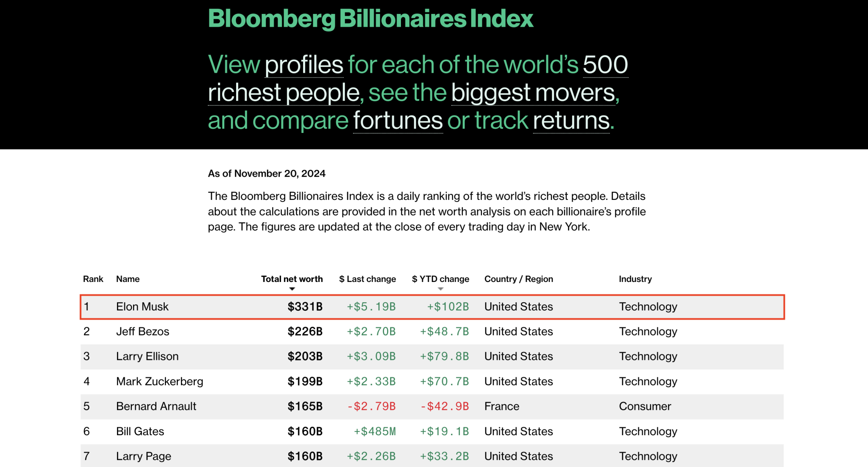Sort table by Industry header

[635, 279]
